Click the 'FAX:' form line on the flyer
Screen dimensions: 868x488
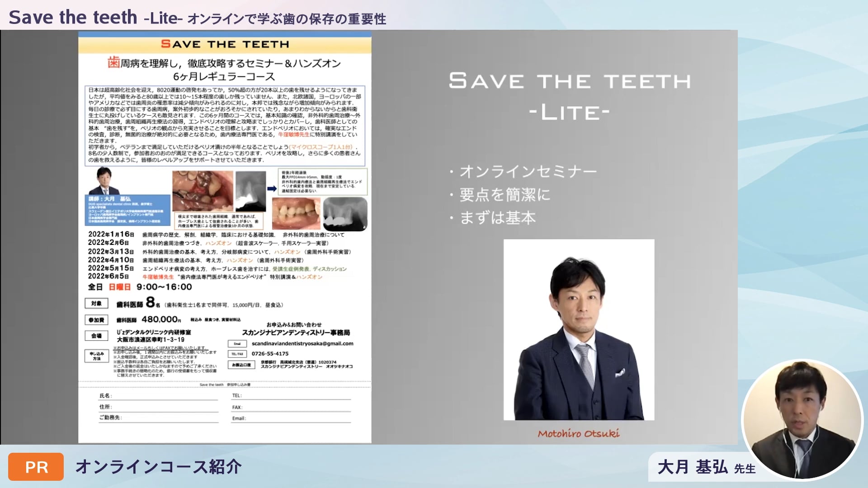coord(291,407)
